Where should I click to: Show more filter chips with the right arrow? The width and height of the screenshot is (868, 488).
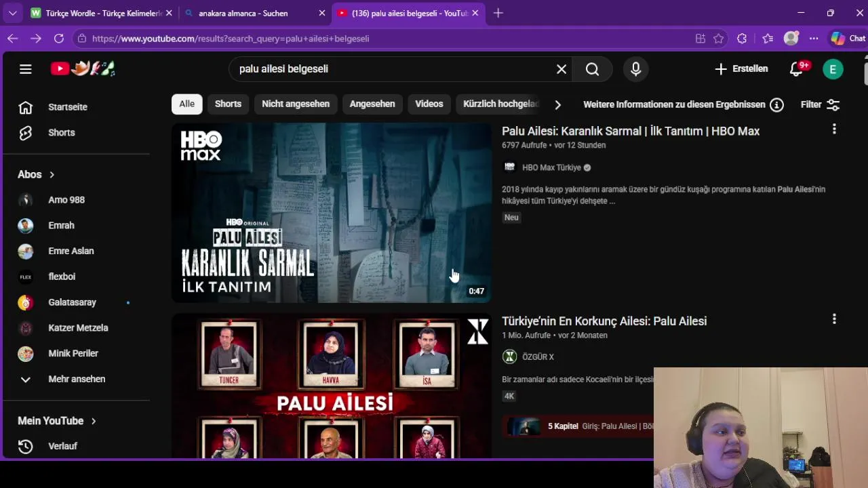pos(557,104)
